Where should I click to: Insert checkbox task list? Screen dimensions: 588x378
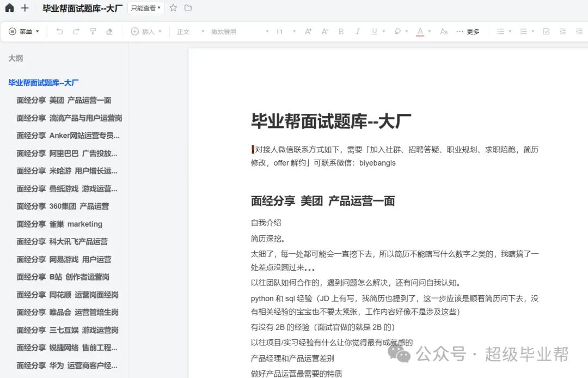coord(546,32)
